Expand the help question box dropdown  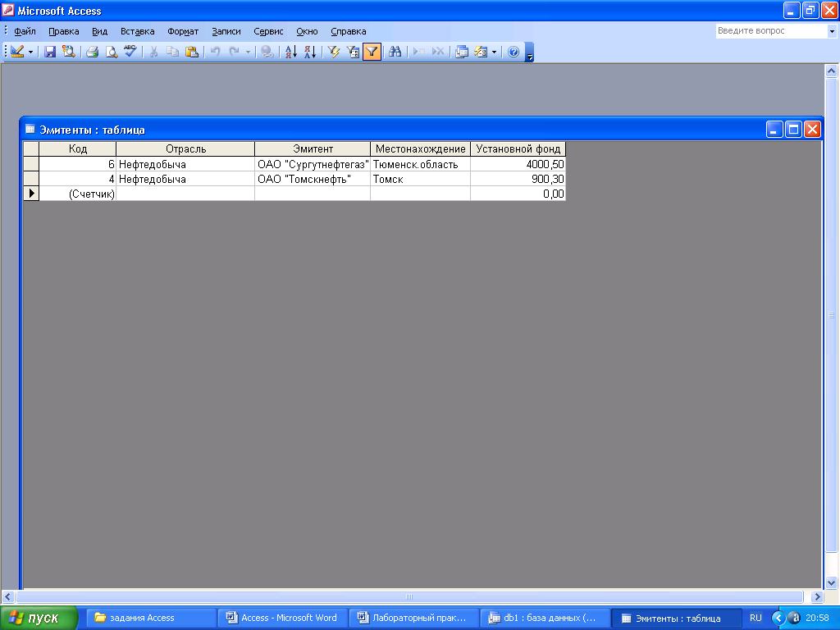(x=832, y=31)
